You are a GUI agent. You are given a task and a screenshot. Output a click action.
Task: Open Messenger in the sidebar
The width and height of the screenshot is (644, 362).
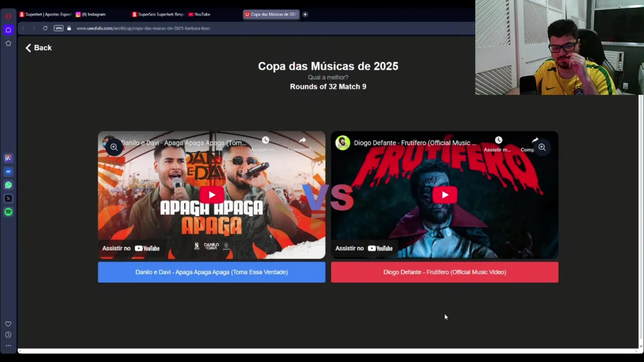8,171
